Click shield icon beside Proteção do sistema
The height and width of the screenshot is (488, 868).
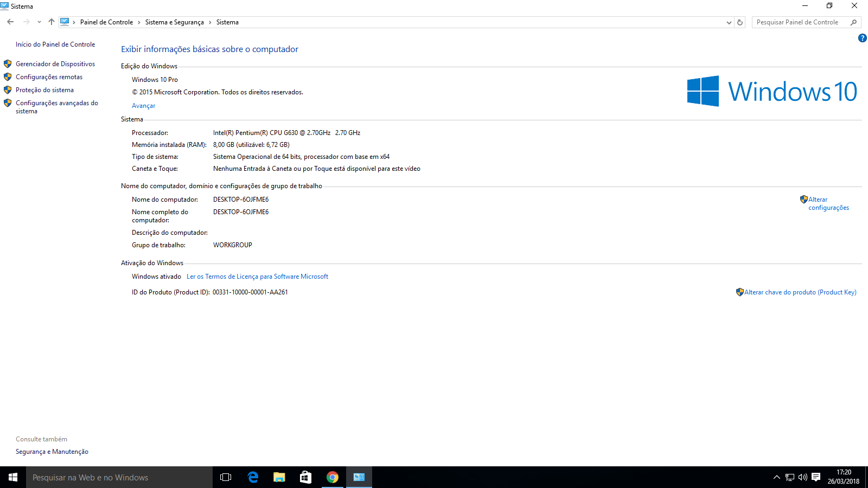coord(8,90)
